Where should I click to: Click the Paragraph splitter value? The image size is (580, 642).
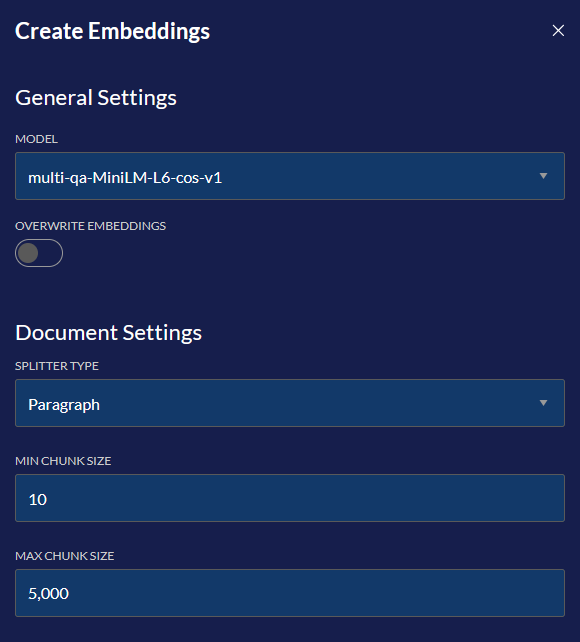[x=64, y=405]
